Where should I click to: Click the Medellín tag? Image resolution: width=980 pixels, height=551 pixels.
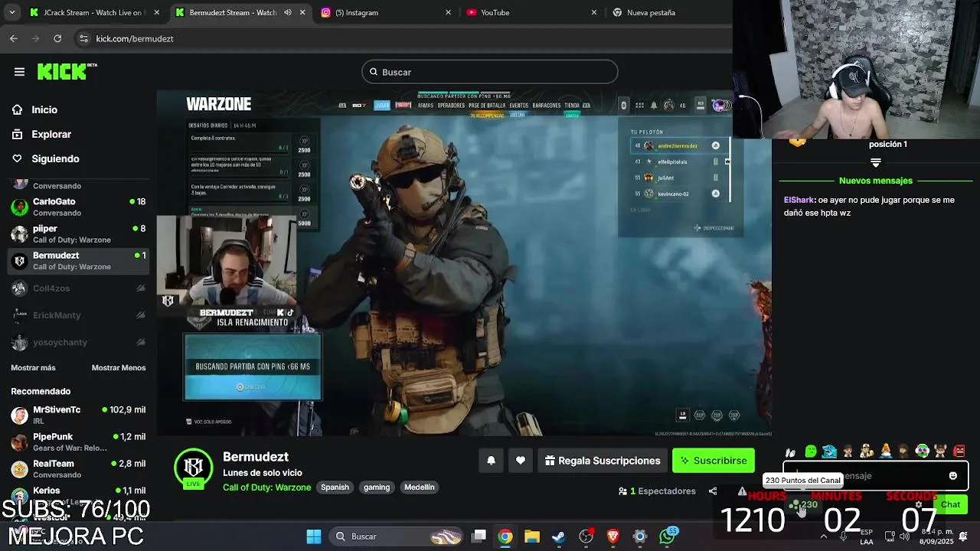[420, 487]
